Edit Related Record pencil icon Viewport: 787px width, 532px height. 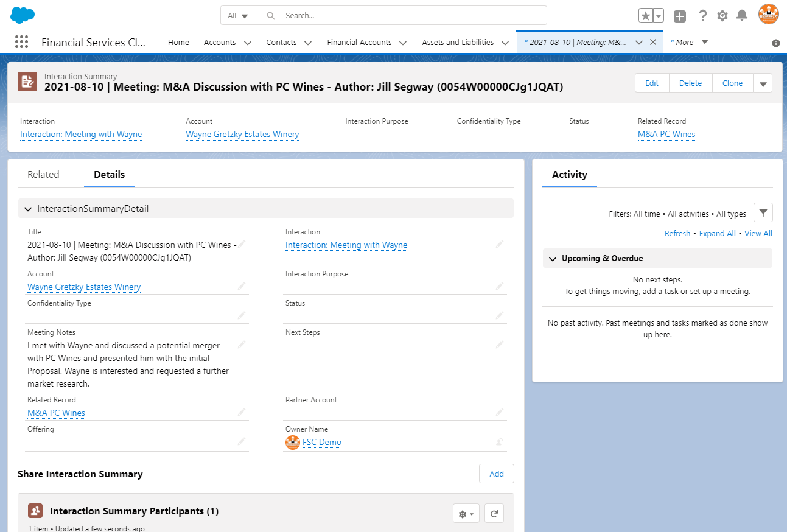click(242, 412)
